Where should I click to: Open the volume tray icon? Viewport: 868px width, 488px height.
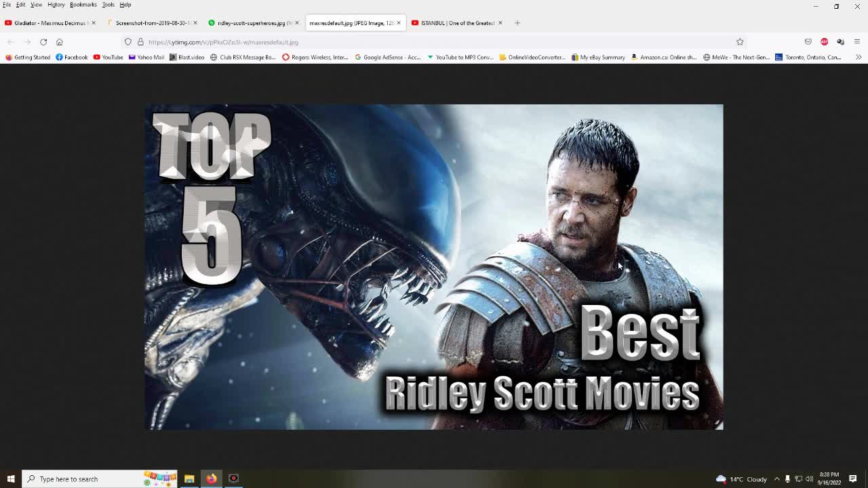tap(809, 479)
